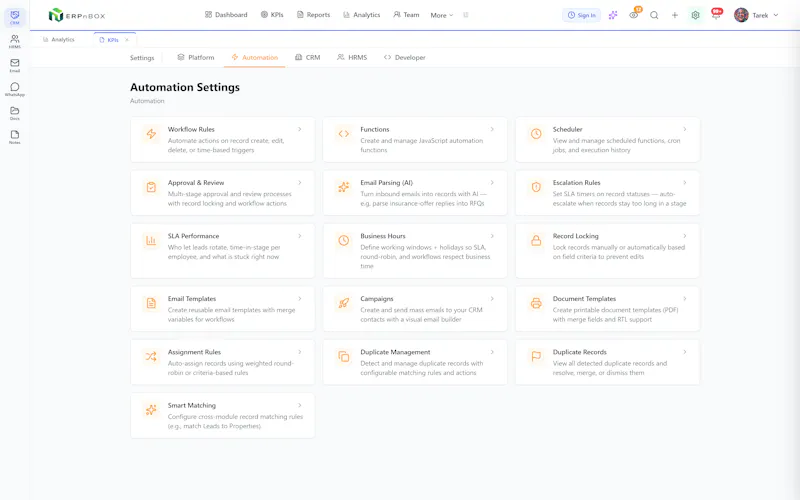Click the Record Locking description text
This screenshot has width=800, height=500.
click(x=619, y=252)
